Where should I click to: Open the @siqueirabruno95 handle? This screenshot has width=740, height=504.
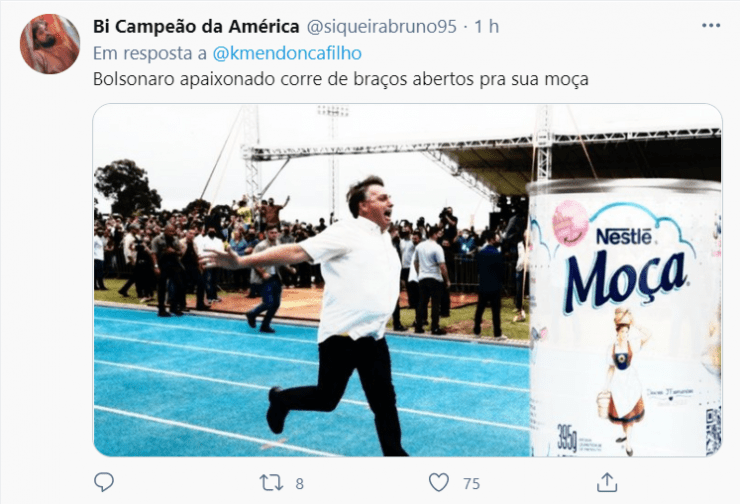point(382,27)
